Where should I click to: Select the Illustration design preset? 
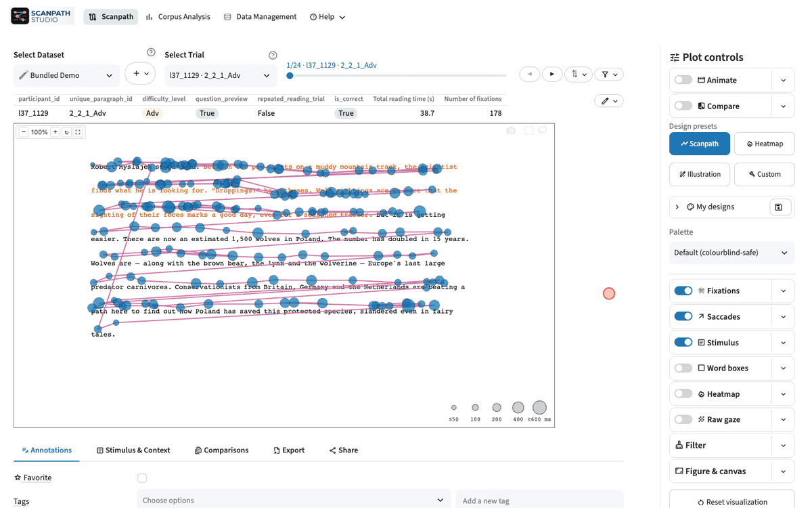700,174
